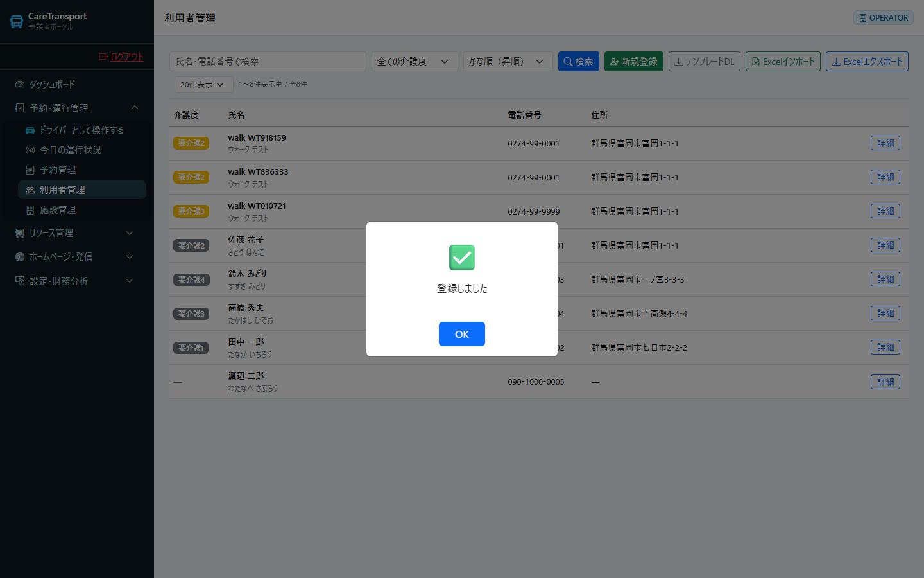Open 詳細 for 渡辺 三郎

tap(886, 381)
